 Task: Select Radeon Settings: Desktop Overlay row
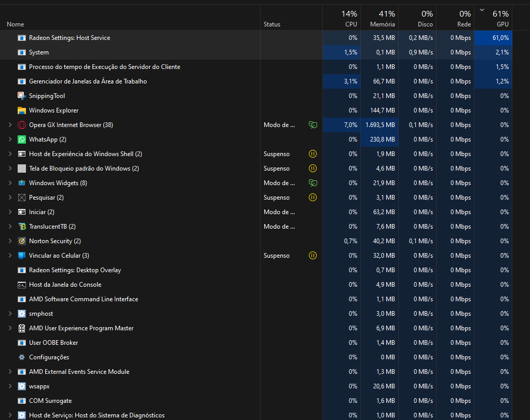(x=256, y=270)
